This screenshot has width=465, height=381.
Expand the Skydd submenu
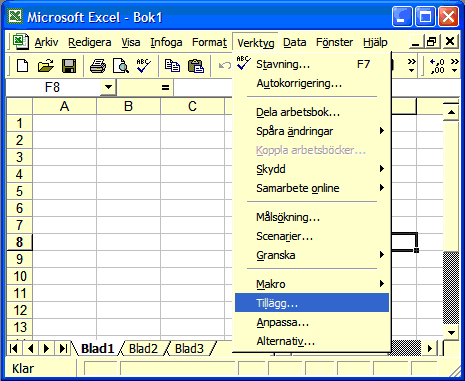click(312, 169)
